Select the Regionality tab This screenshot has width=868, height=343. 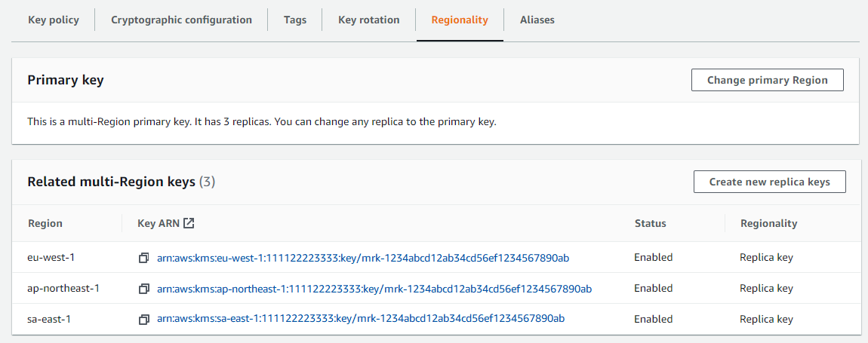click(460, 20)
